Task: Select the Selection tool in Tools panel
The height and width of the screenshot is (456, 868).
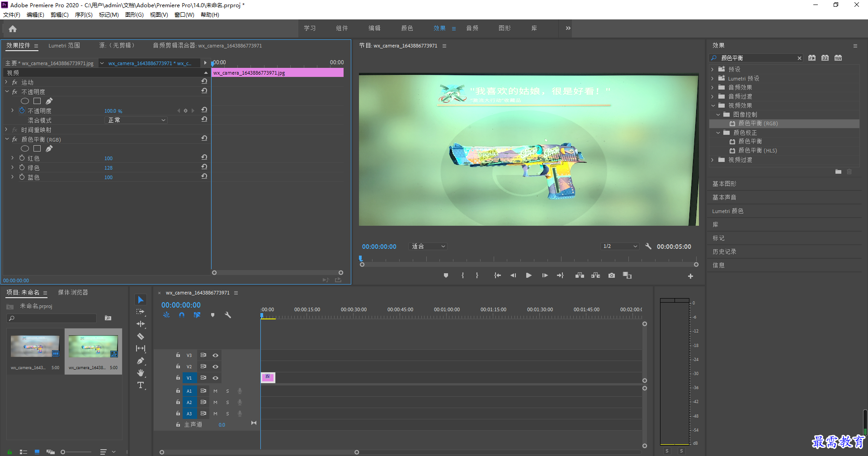Action: [141, 300]
